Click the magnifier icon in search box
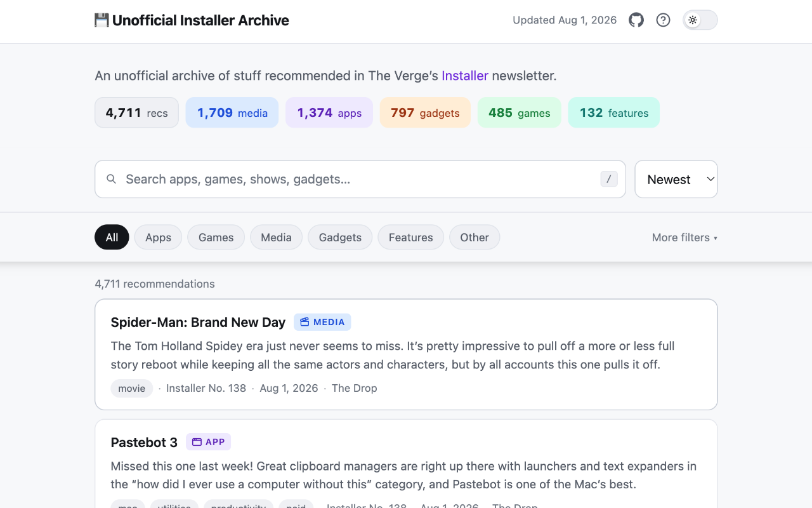 tap(111, 179)
